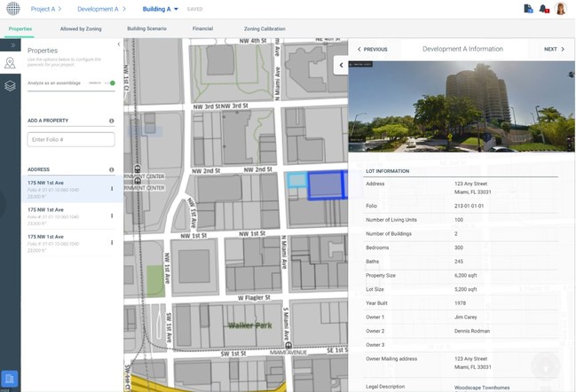This screenshot has width=576, height=392.
Task: Toggle Analyze as an assemblage switch
Action: pyautogui.click(x=110, y=82)
